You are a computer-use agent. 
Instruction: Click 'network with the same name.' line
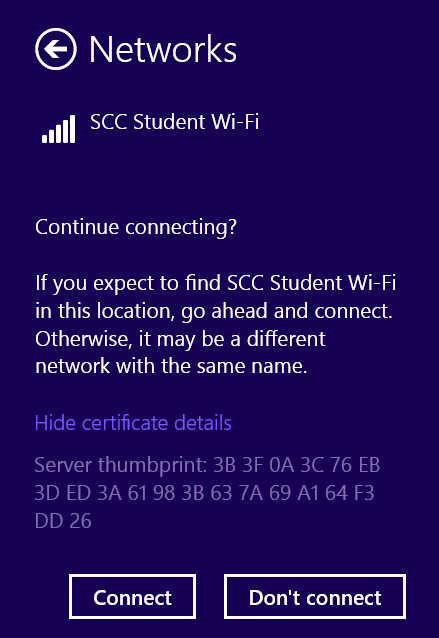coord(171,366)
